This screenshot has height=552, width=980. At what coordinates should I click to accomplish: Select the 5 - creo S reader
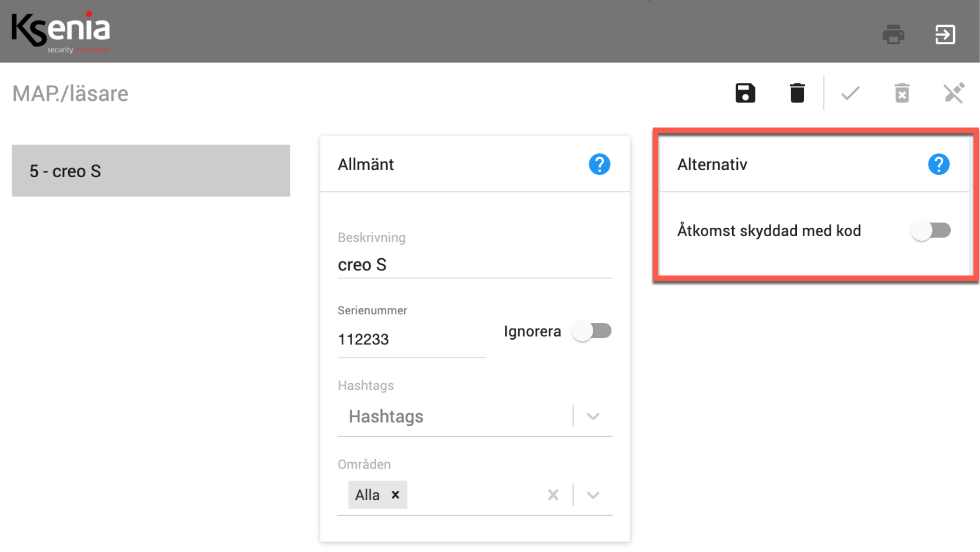tap(150, 171)
